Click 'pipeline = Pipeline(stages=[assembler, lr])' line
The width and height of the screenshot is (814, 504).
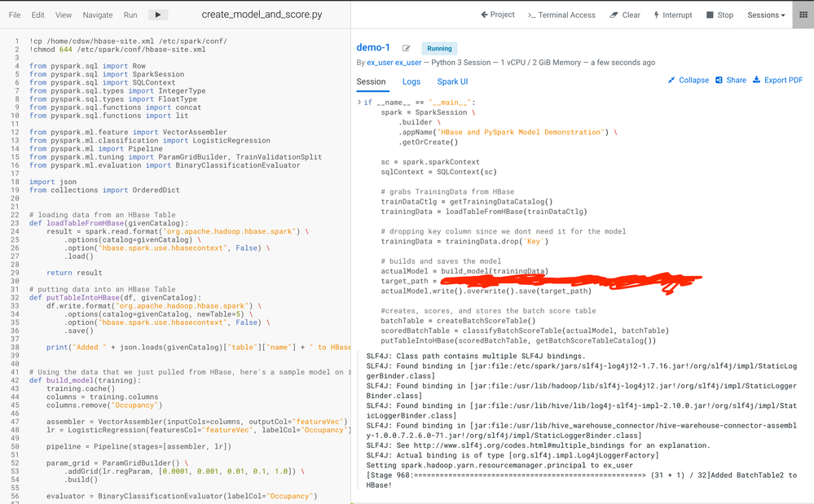pyautogui.click(x=139, y=446)
